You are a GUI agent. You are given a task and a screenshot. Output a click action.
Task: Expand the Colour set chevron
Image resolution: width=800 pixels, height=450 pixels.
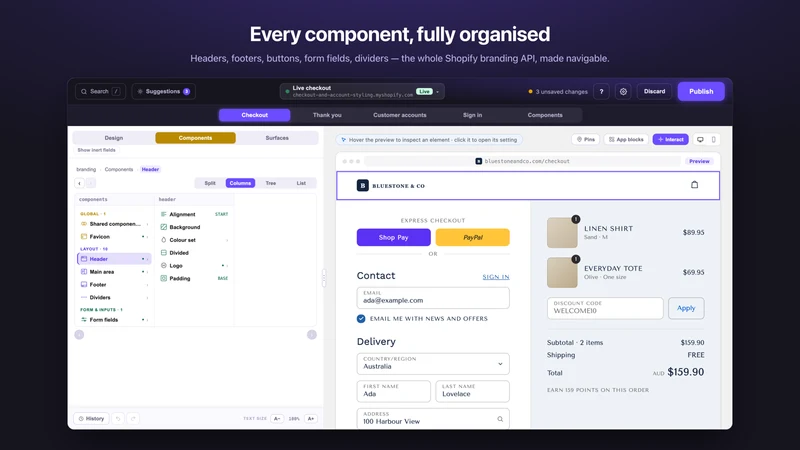227,240
